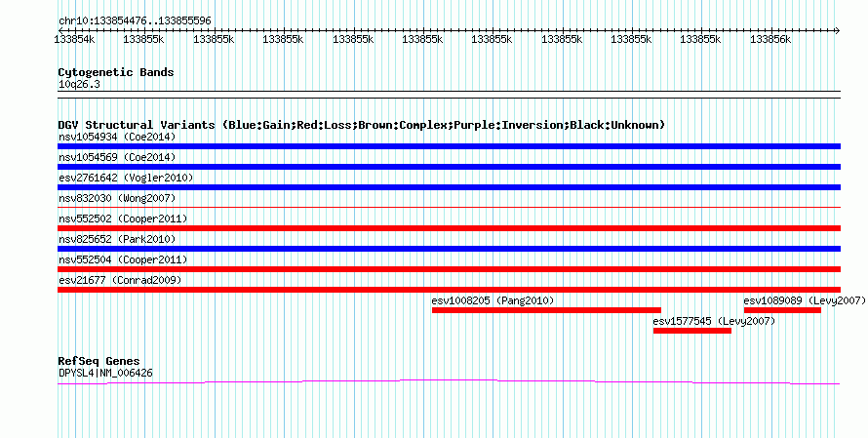This screenshot has height=438, width=868.
Task: Click the esv1577545 (Levy2007) label
Action: 714,321
